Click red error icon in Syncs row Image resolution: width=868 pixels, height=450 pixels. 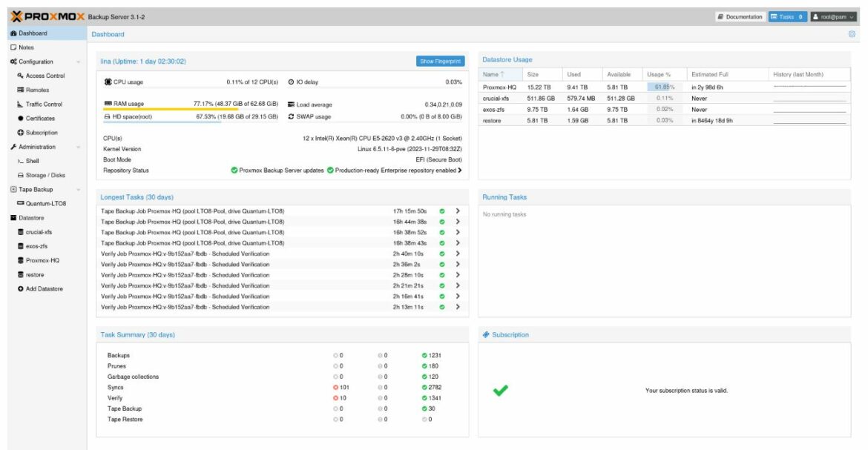335,388
